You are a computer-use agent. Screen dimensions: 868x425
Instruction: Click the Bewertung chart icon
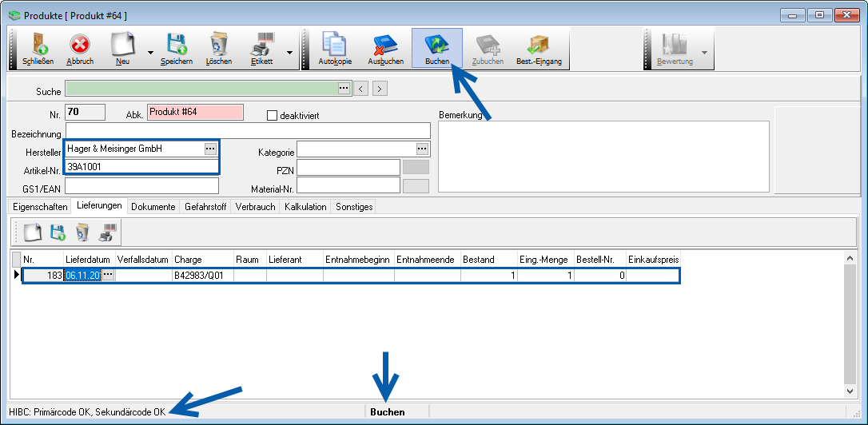675,49
